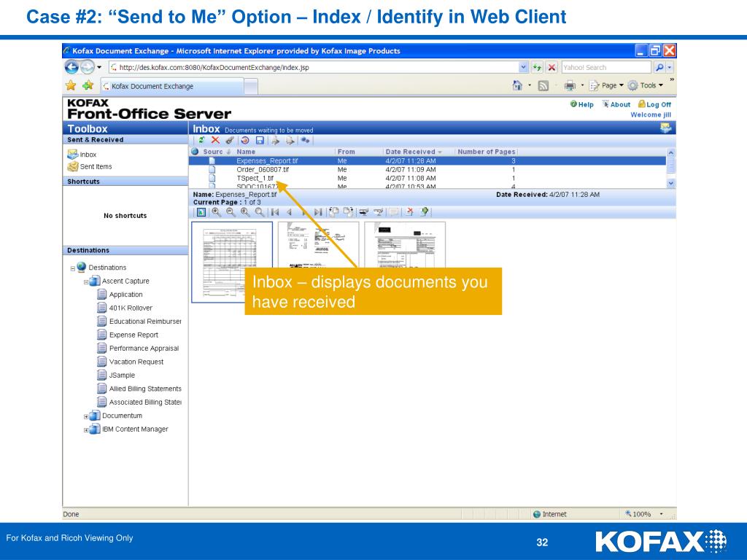747x560 pixels.
Task: Expand the Documentum tree node
Action: [x=86, y=416]
